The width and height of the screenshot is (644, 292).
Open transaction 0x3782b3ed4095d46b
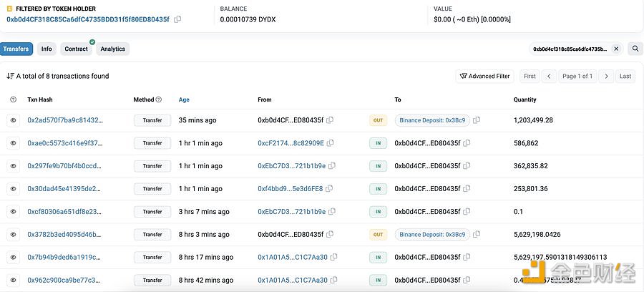point(64,235)
